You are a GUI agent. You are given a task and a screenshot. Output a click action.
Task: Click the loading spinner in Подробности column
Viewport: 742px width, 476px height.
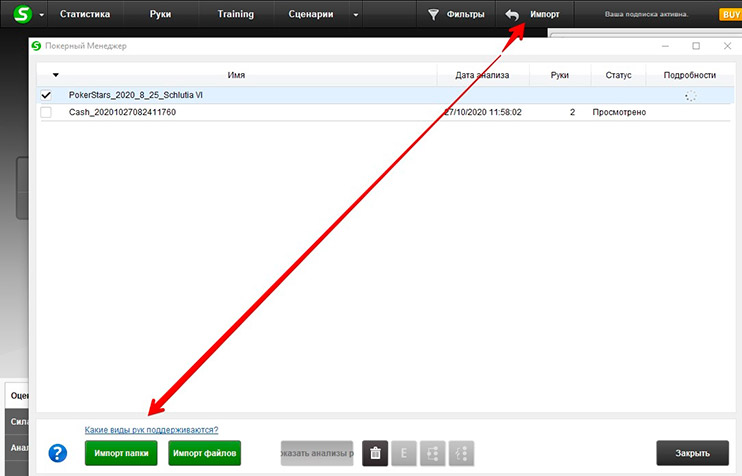(x=690, y=95)
